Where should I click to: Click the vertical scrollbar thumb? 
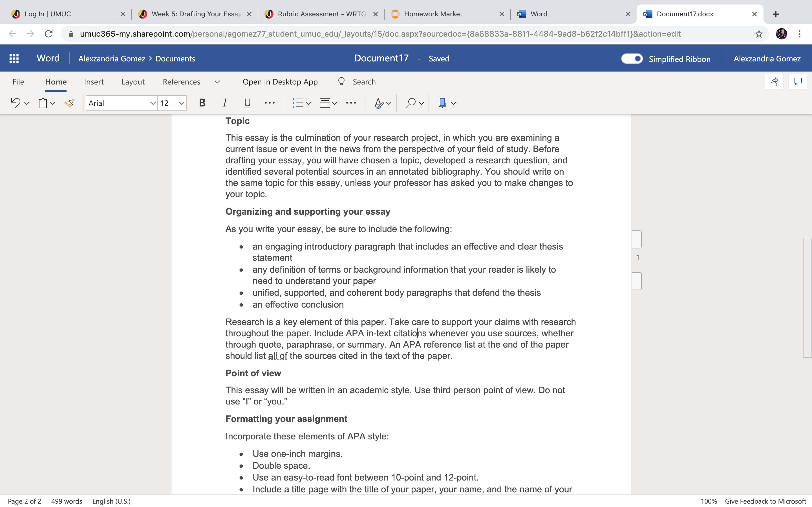pos(807,297)
